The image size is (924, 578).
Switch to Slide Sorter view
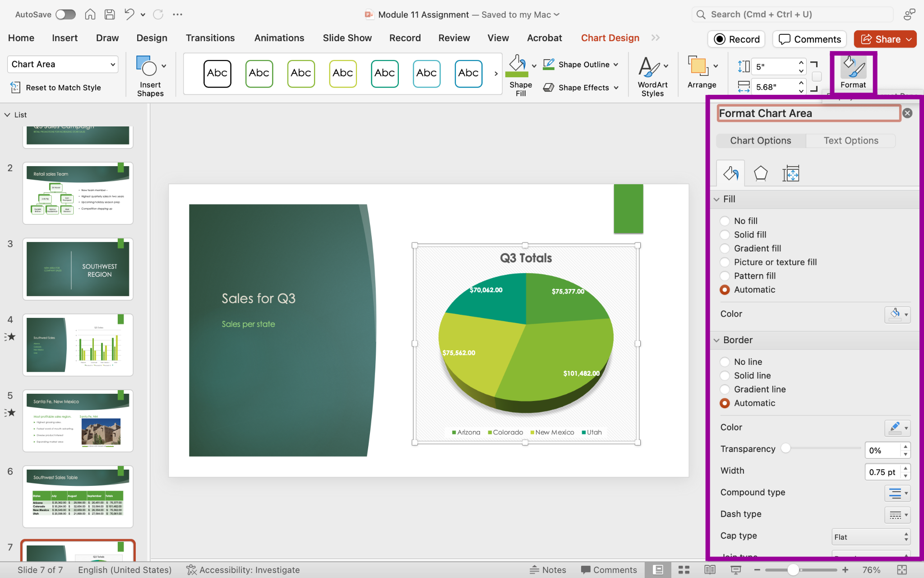[x=684, y=570]
